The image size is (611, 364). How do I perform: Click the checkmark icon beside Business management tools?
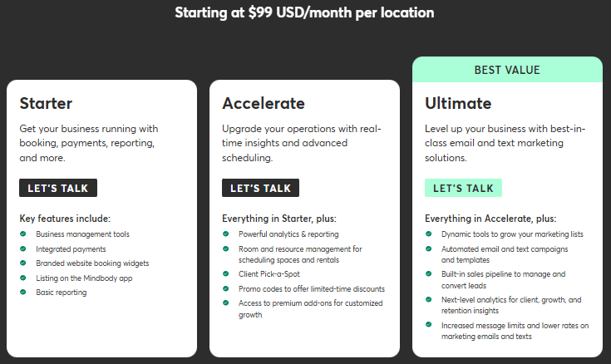click(x=23, y=234)
